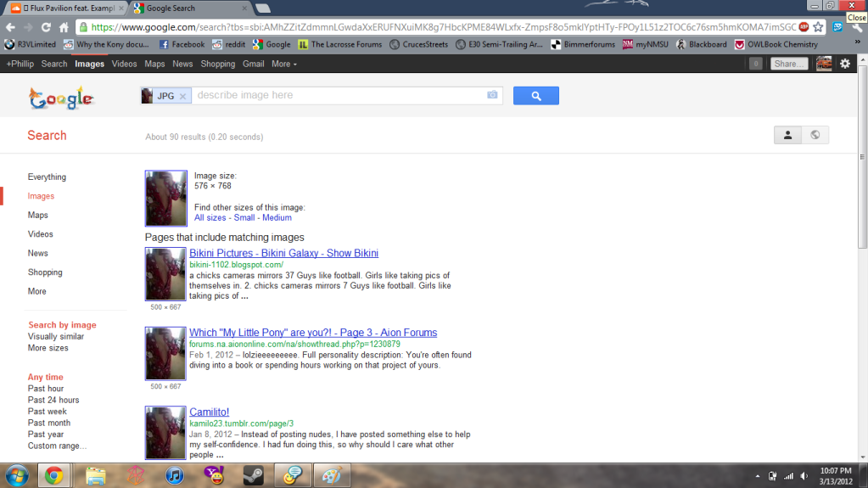Click the page vertical scrollbar thumb

pyautogui.click(x=862, y=158)
